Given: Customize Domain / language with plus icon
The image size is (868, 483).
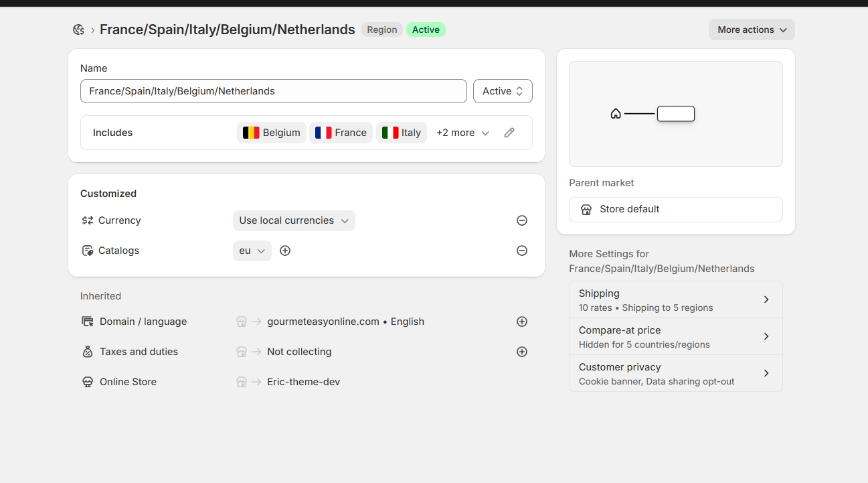Looking at the screenshot, I should tap(522, 322).
